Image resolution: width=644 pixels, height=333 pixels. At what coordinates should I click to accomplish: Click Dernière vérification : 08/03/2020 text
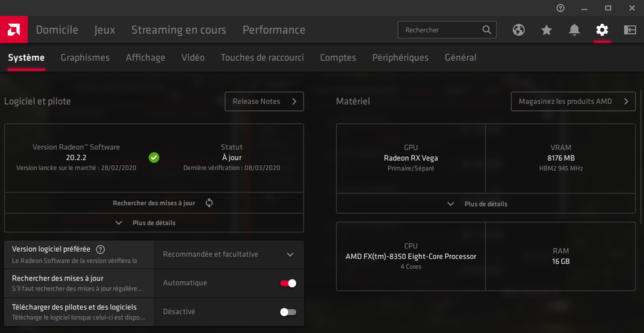point(232,168)
